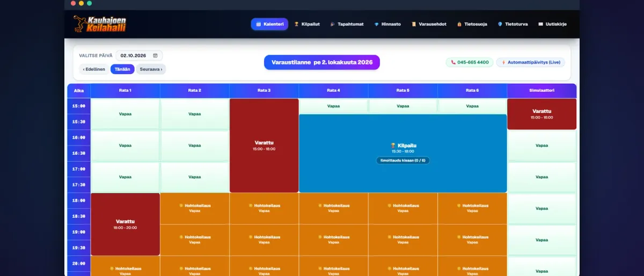Viewport: 644px width, 276px height.
Task: Click the 18:30 time label
Action: [79, 216]
